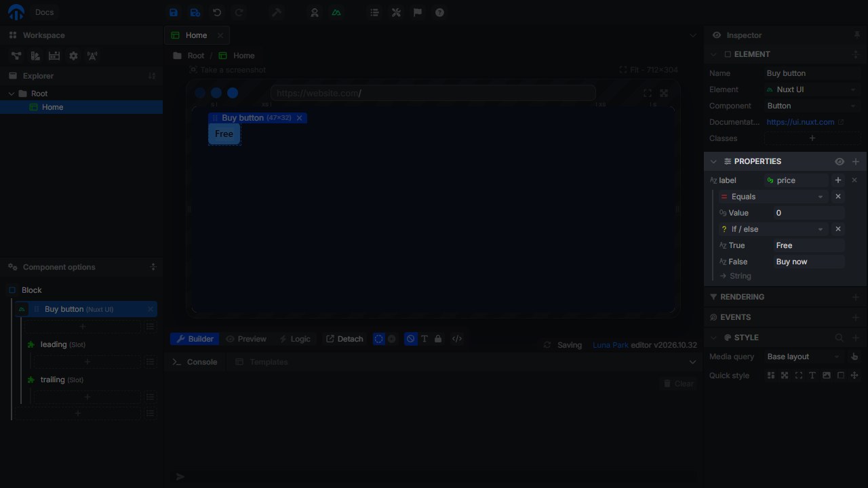Click the Luna Park link
The image size is (868, 488).
click(610, 345)
